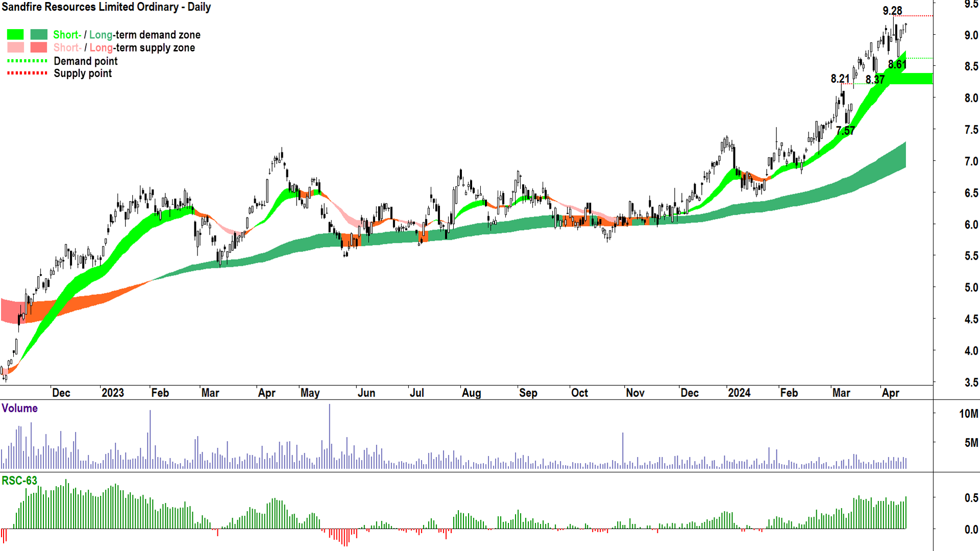
Task: Click the green dotted Demand point legend line
Action: (27, 61)
